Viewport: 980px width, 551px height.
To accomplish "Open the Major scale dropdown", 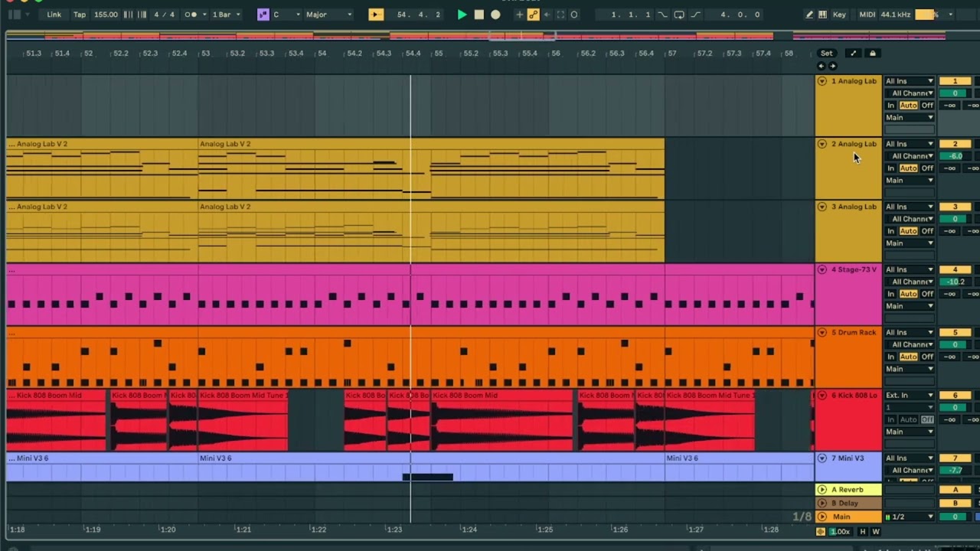I will coord(328,15).
